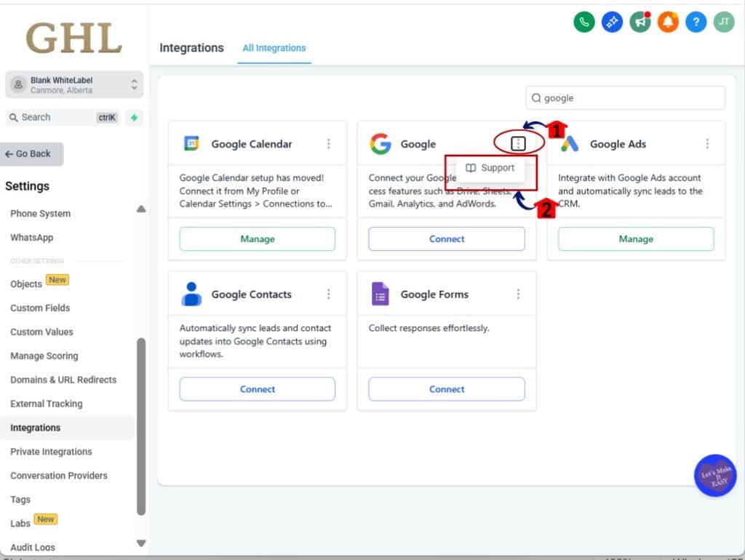Open Phone System settings
Image resolution: width=745 pixels, height=560 pixels.
pos(41,214)
